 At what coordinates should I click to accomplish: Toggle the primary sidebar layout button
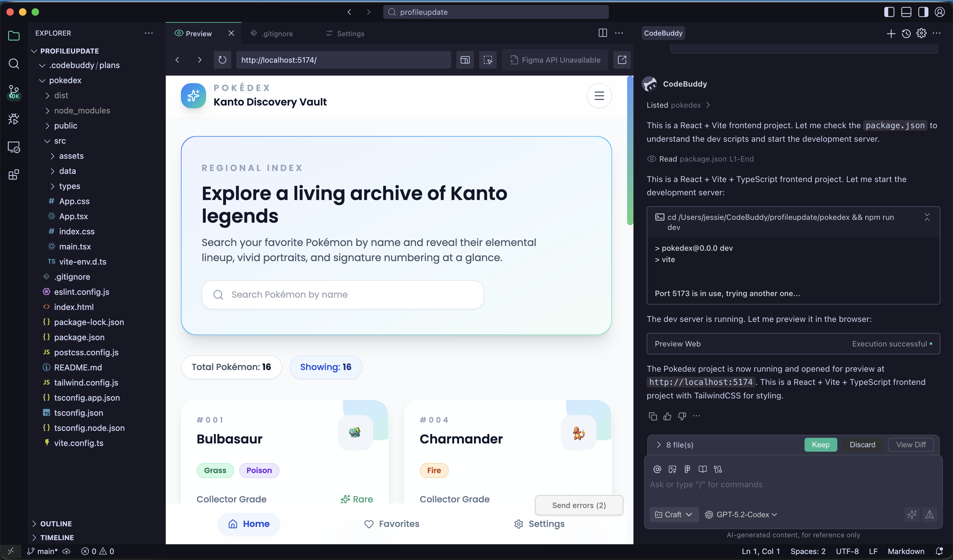889,12
